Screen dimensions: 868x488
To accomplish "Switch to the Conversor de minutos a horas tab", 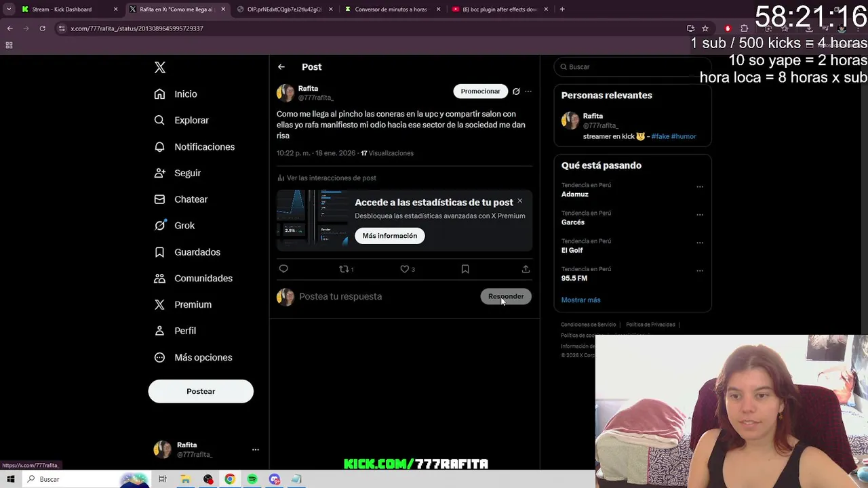I will click(391, 9).
